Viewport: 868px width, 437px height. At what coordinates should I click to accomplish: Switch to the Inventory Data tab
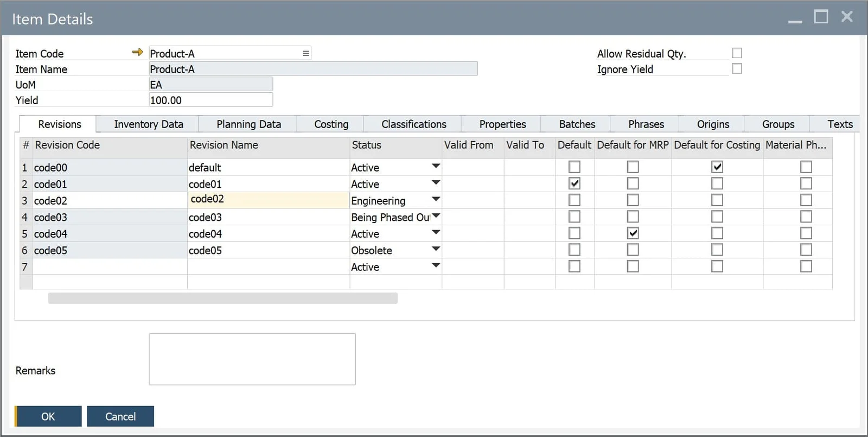pos(149,124)
